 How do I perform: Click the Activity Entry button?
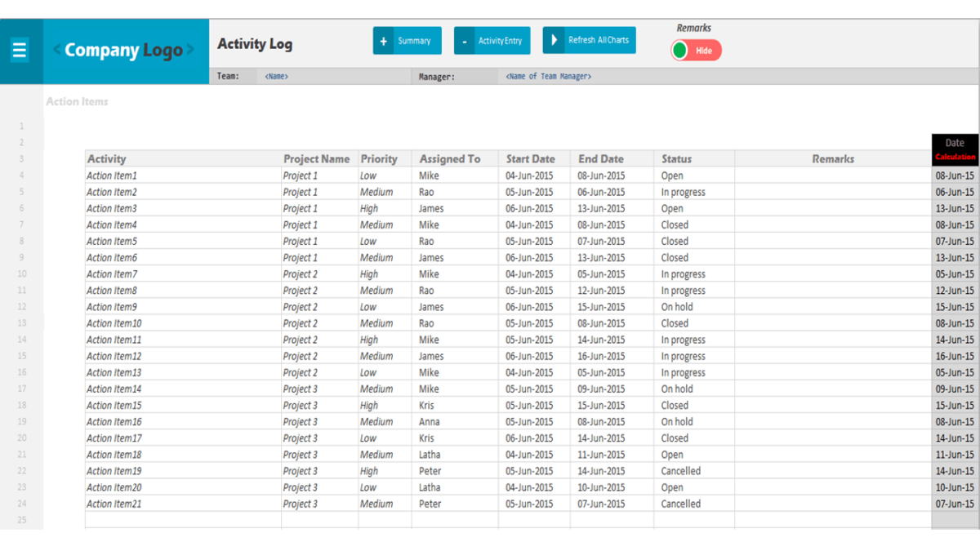click(492, 39)
